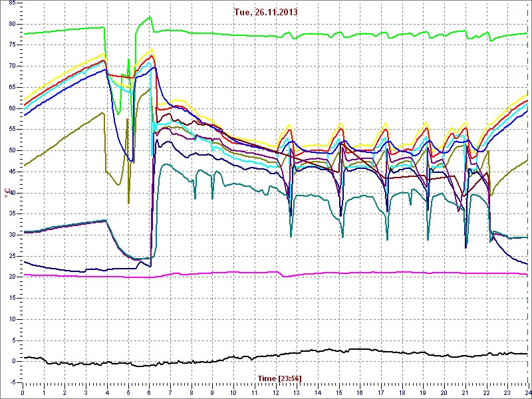The height and width of the screenshot is (399, 532).
Task: Select hour "14" on the time axis
Action: click(318, 392)
